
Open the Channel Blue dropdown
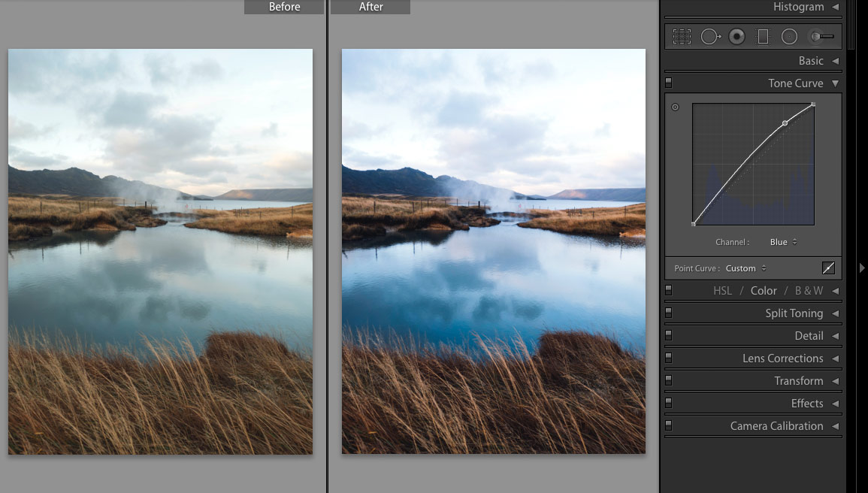point(784,241)
